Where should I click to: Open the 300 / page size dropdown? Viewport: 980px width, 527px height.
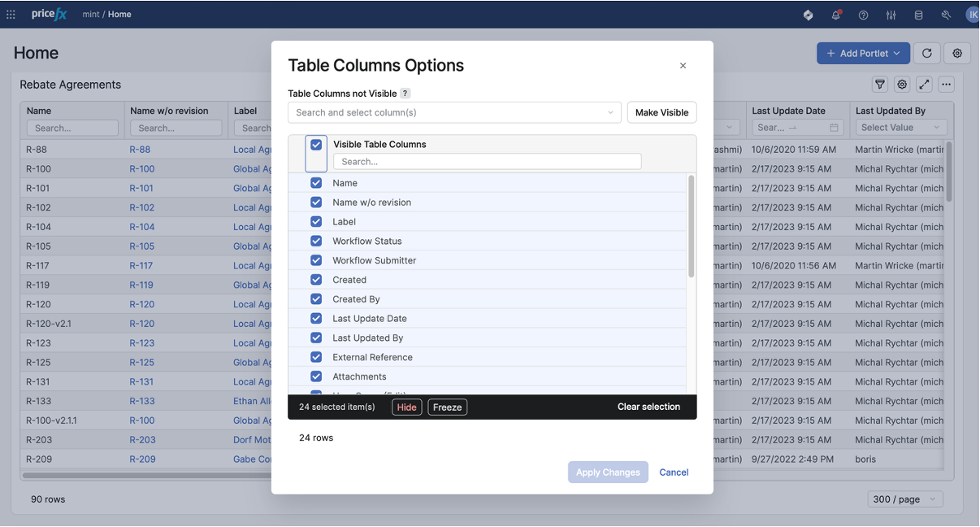(904, 499)
